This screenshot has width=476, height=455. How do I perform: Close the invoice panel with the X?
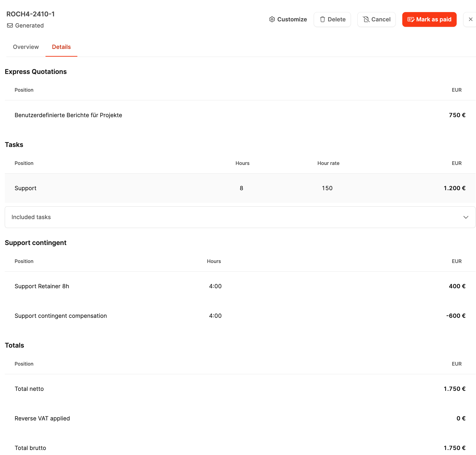(x=470, y=19)
